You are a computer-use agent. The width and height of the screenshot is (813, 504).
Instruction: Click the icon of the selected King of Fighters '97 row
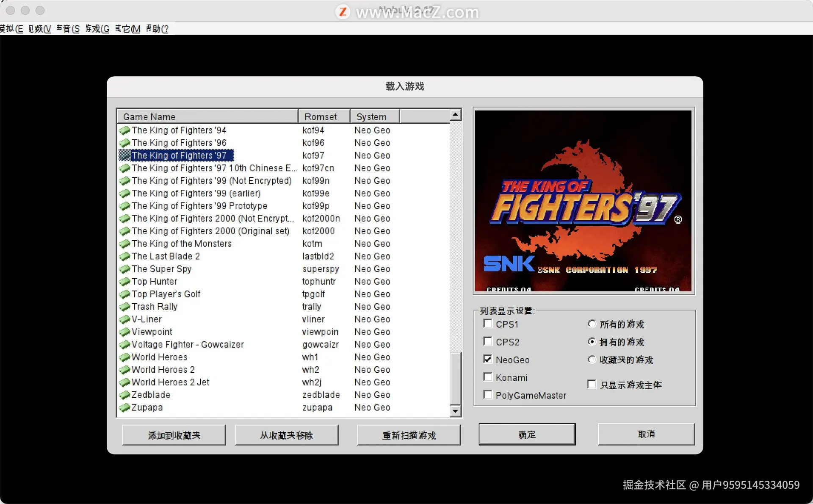pyautogui.click(x=124, y=155)
